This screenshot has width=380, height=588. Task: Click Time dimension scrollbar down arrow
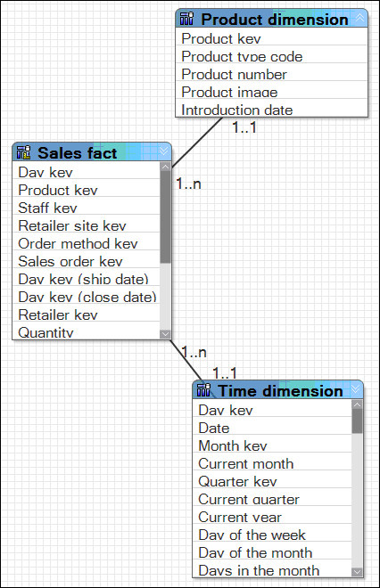pos(357,572)
